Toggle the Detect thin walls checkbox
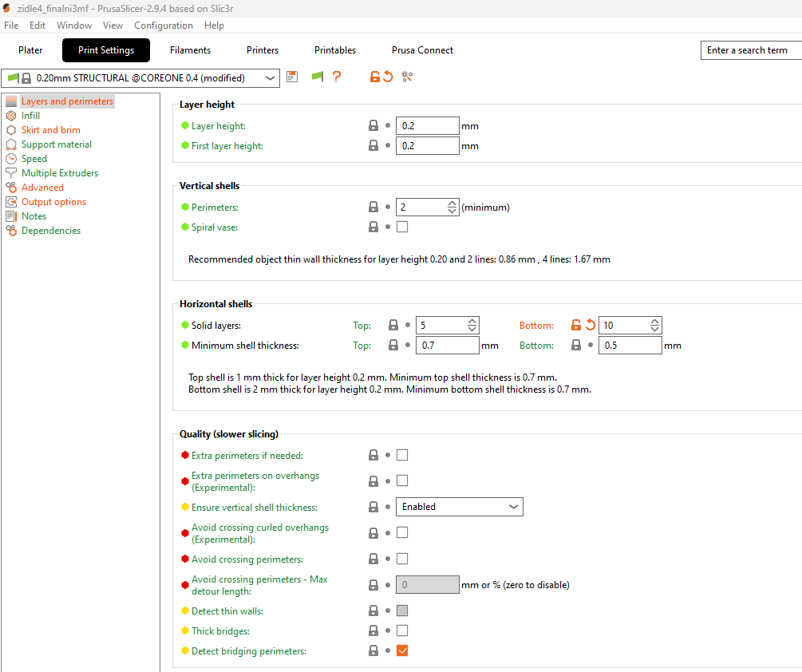The height and width of the screenshot is (672, 802). tap(402, 610)
